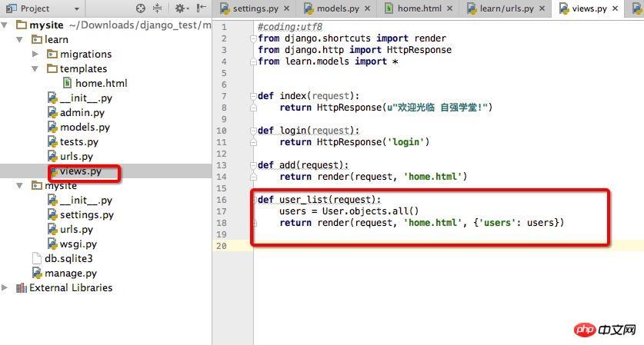644x345 pixels.
Task: Toggle fold marker at def add line 13
Action: pos(253,165)
